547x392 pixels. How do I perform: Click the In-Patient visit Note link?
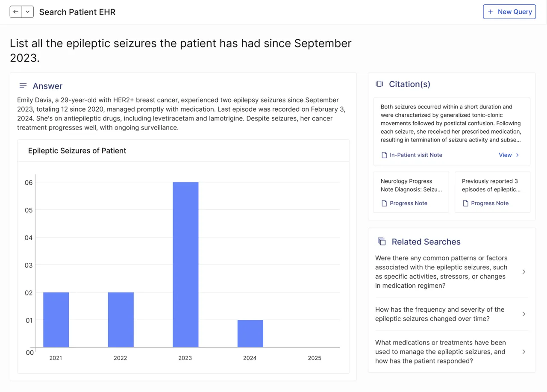416,155
